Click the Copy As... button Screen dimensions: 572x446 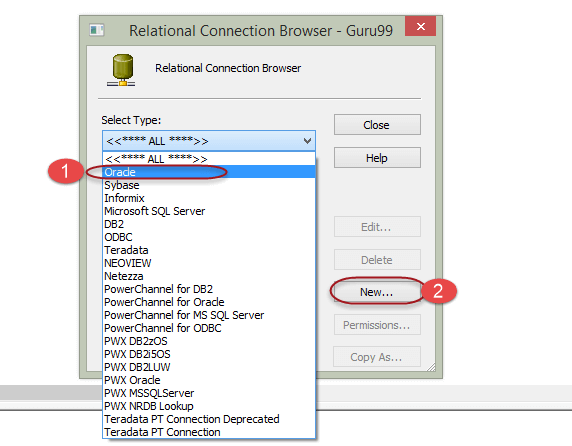click(x=377, y=357)
